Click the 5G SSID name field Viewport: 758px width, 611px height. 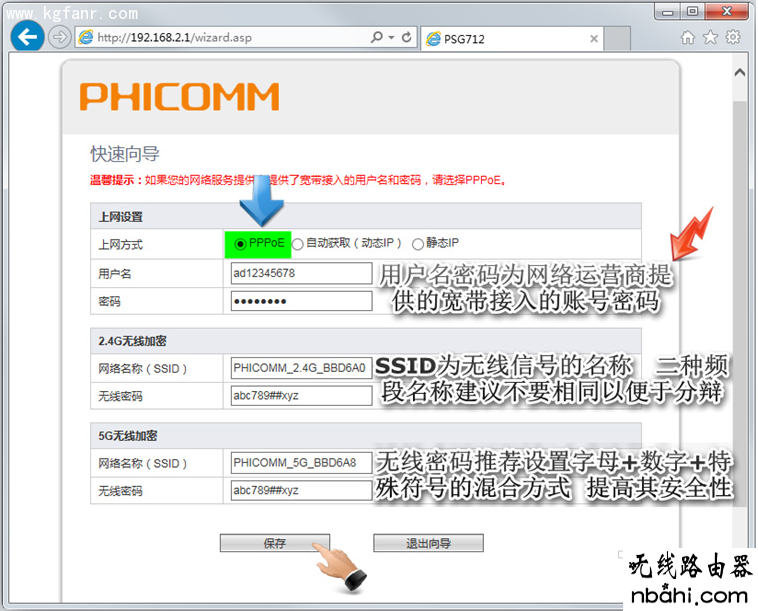(301, 463)
